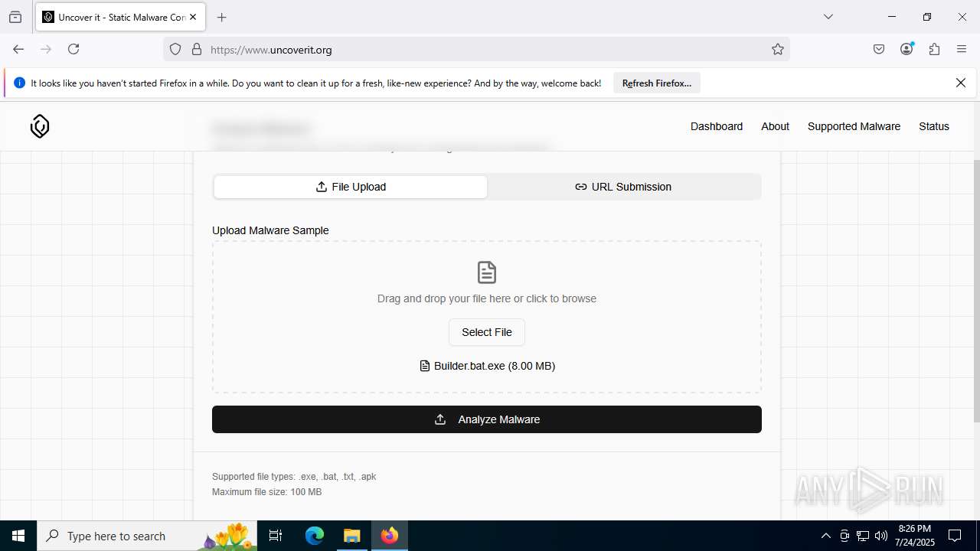Screen dimensions: 980x551
Task: Open the Dashboard page
Action: (717, 126)
